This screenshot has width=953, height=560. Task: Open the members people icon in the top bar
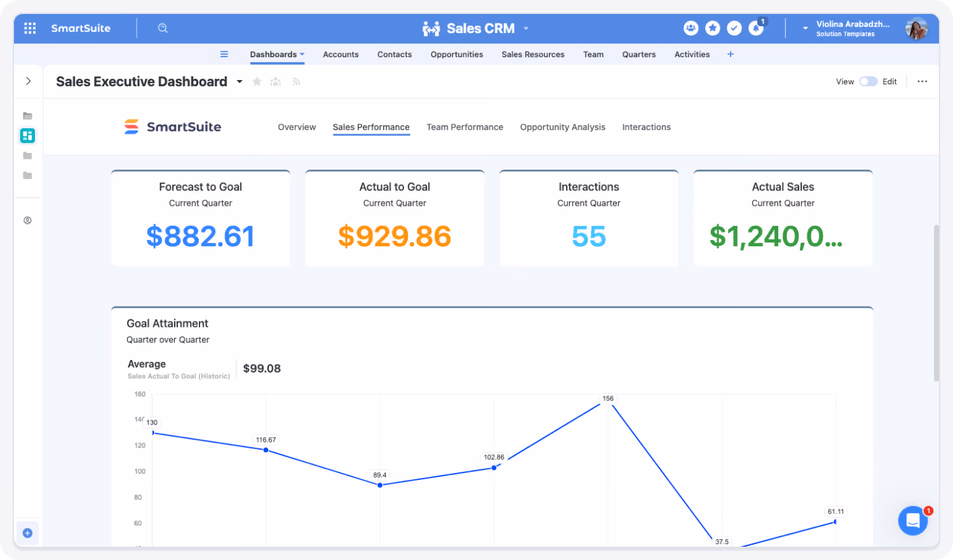click(691, 28)
